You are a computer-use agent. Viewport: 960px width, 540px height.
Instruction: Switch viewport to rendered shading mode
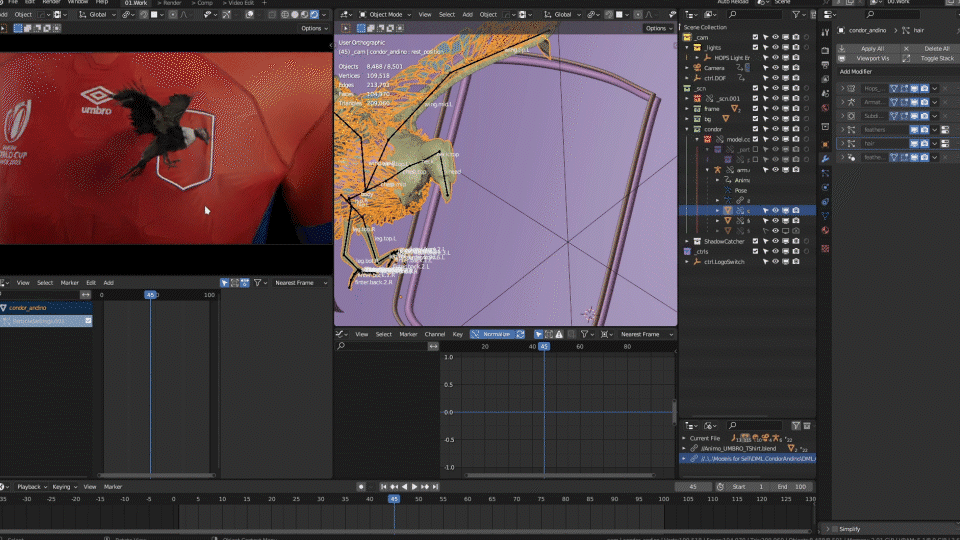pos(314,14)
